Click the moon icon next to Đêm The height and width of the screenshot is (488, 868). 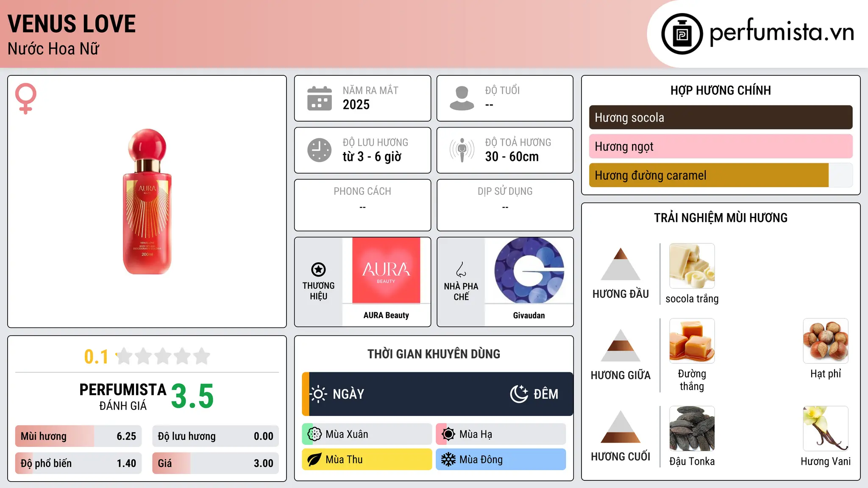(519, 394)
